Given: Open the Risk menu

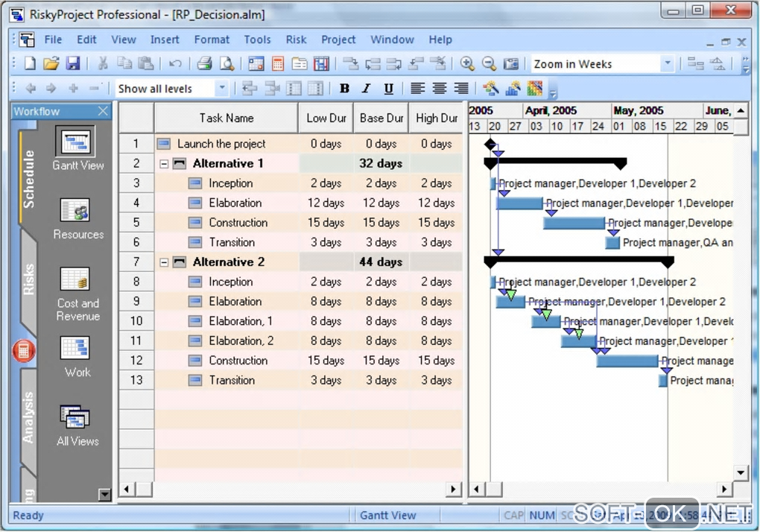Looking at the screenshot, I should (x=296, y=40).
